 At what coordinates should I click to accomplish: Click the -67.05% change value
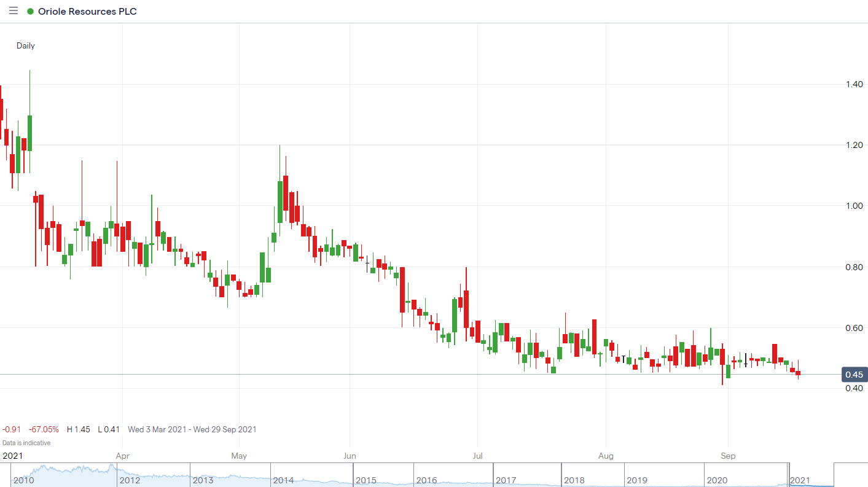click(44, 429)
